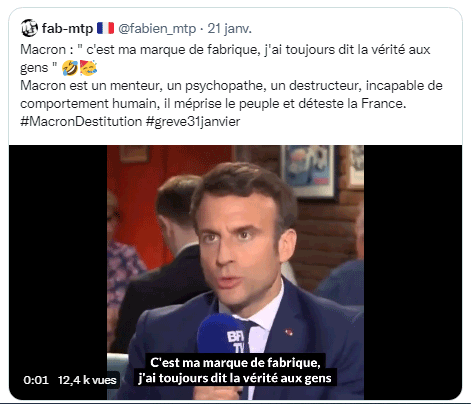This screenshot has width=471, height=404.
Task: Open the fab-mtp display name
Action: (67, 28)
